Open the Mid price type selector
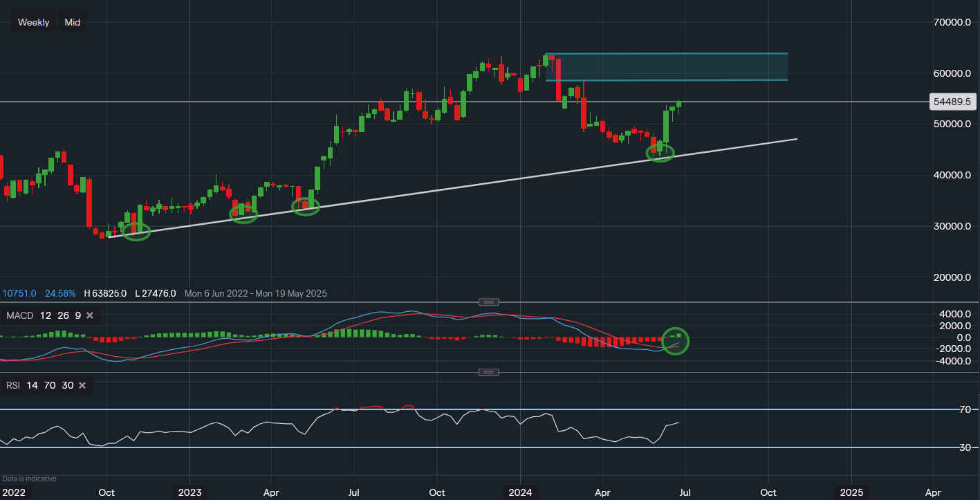The width and height of the screenshot is (980, 500). [x=72, y=22]
